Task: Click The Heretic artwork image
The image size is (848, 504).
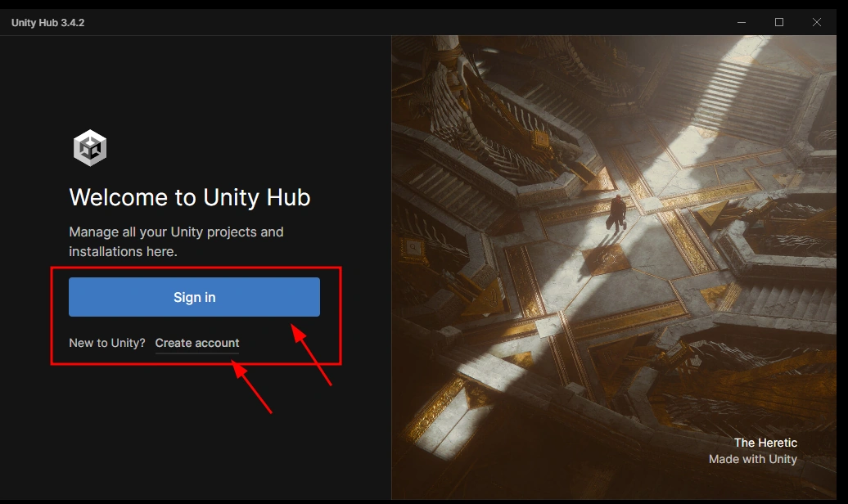Action: click(614, 268)
